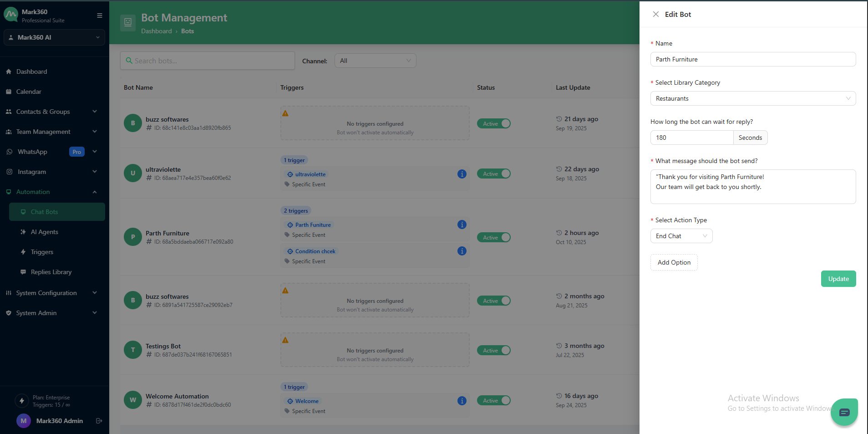This screenshot has width=868, height=434.
Task: Click the Add Option button
Action: 674,262
